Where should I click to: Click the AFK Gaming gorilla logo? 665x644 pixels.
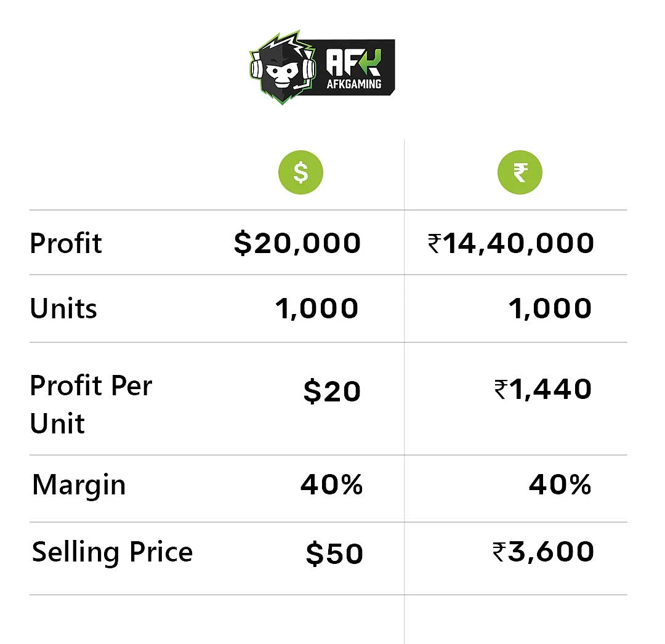click(x=283, y=67)
